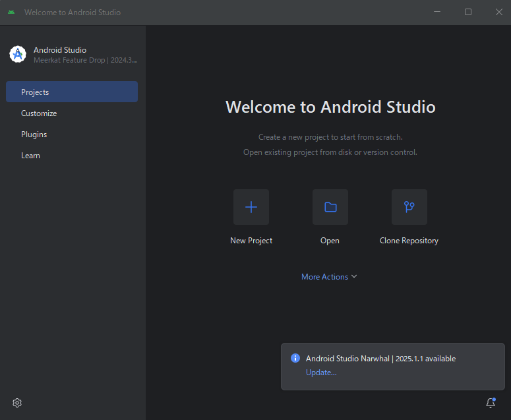Viewport: 511px width, 420px height.
Task: Click the 'Create a new project' hint text
Action: click(x=330, y=137)
